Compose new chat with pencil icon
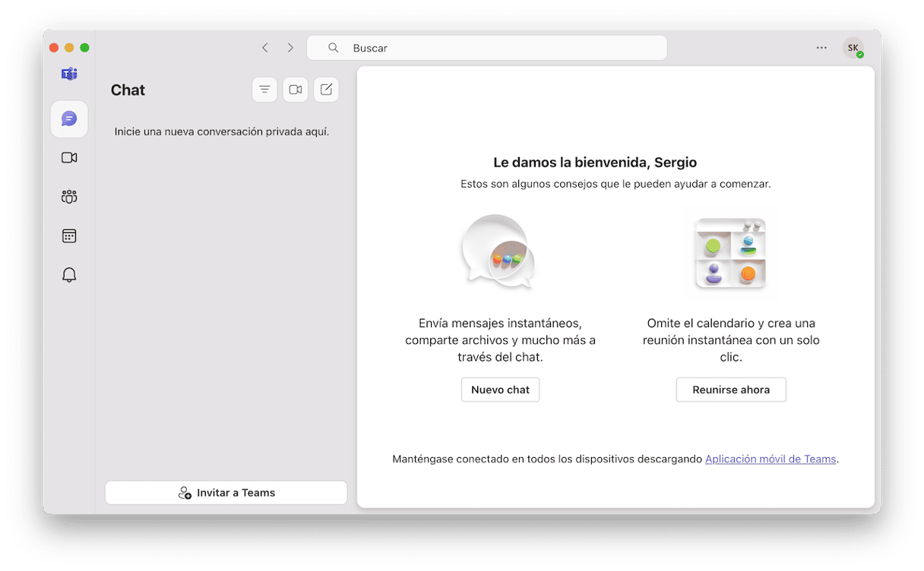Viewport: 924px width, 571px height. (326, 90)
